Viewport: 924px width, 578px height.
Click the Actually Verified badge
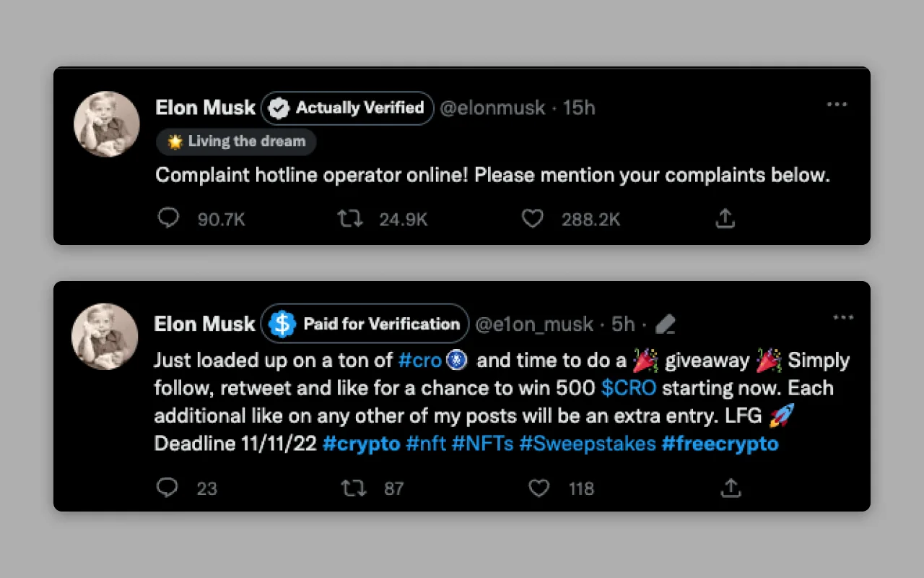click(347, 108)
